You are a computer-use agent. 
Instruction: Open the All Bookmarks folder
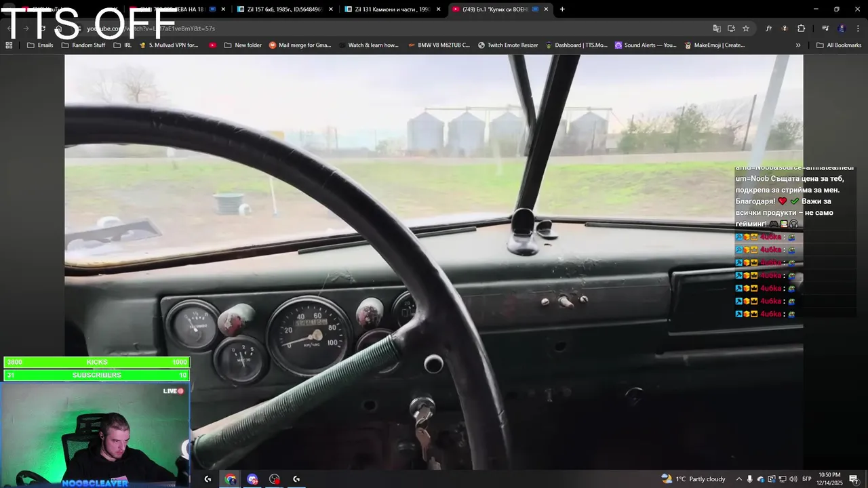coord(839,45)
